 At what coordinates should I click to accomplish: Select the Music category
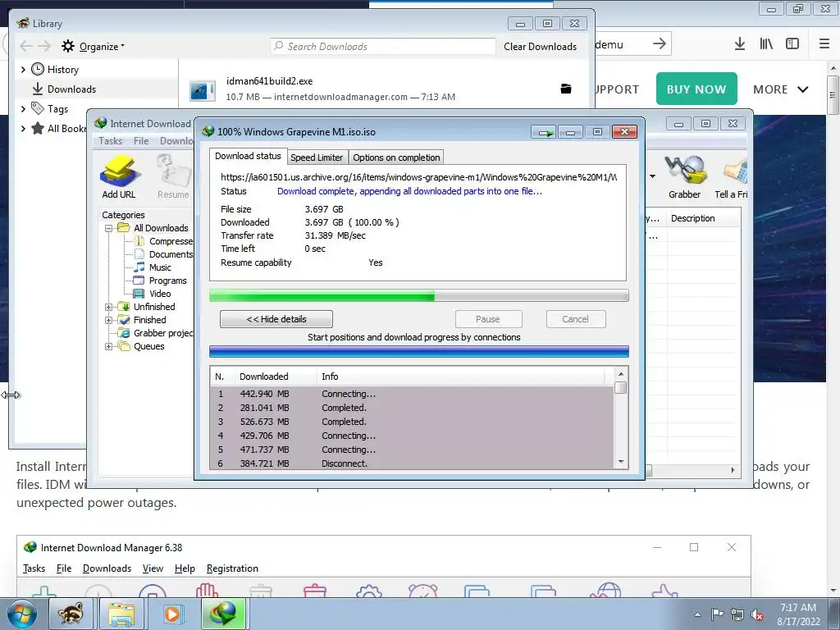[160, 267]
